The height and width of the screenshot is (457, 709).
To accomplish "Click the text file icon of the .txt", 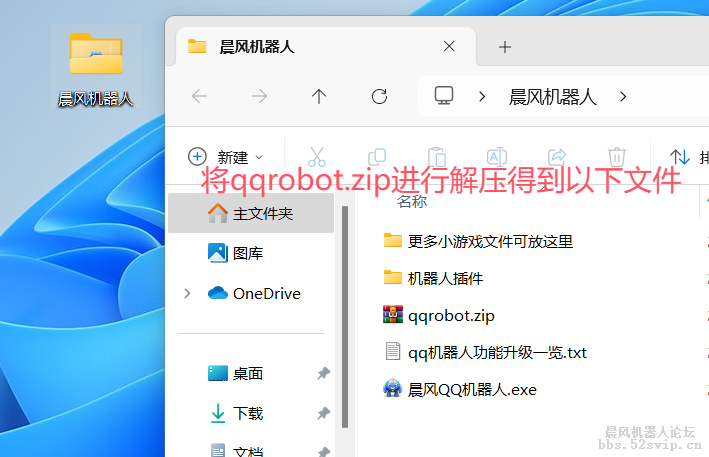I will pos(392,351).
